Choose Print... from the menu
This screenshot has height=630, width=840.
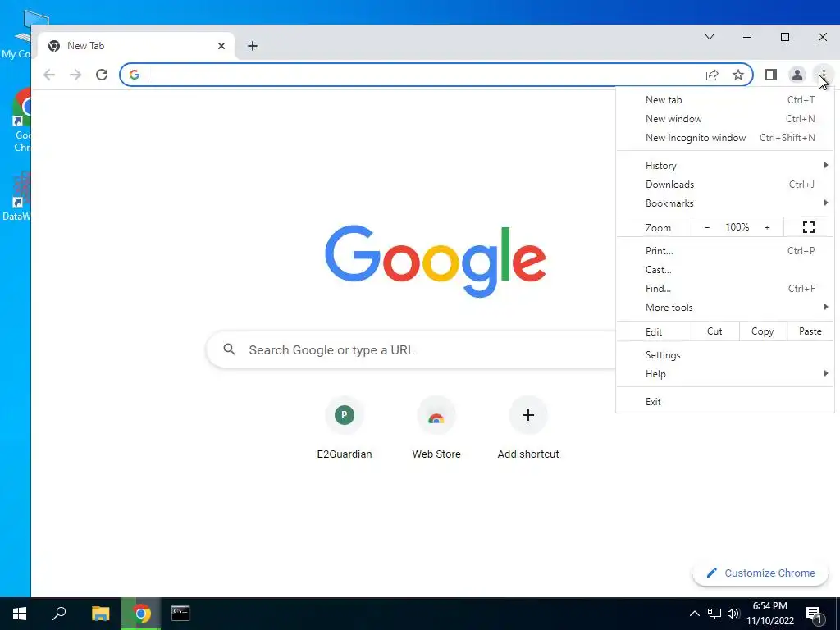coord(725,251)
